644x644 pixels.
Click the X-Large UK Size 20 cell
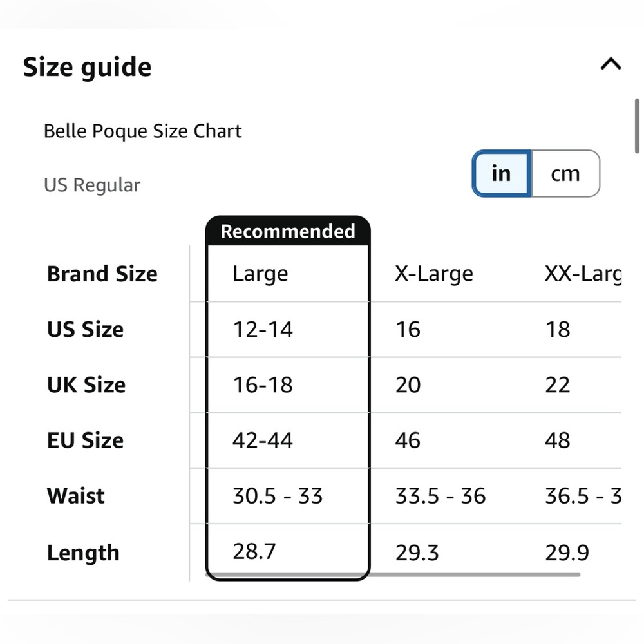[x=408, y=385]
